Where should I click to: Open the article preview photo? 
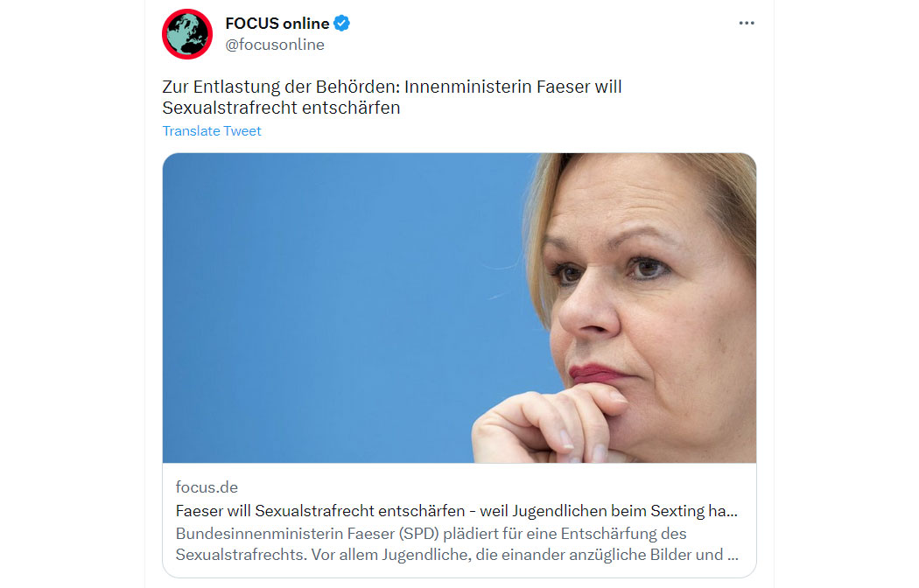(x=459, y=308)
